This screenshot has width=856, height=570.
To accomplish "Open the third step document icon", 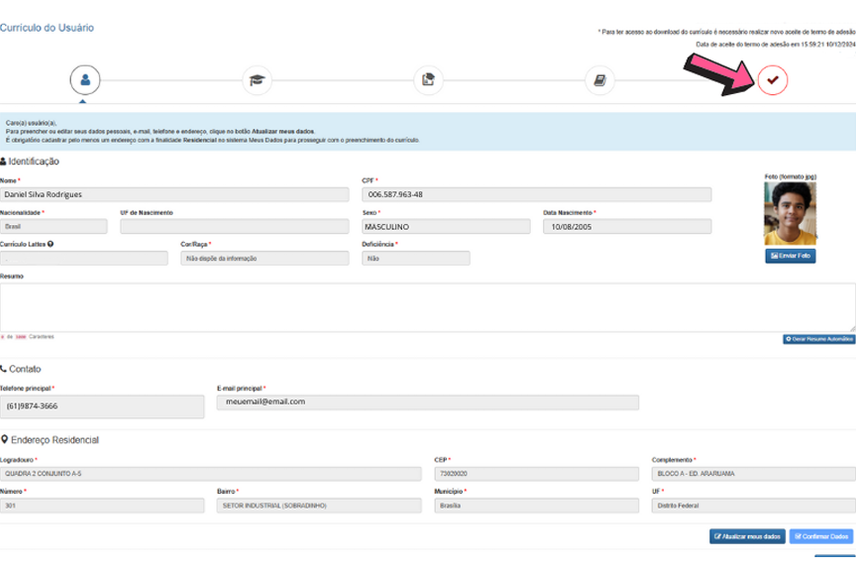I will [428, 80].
